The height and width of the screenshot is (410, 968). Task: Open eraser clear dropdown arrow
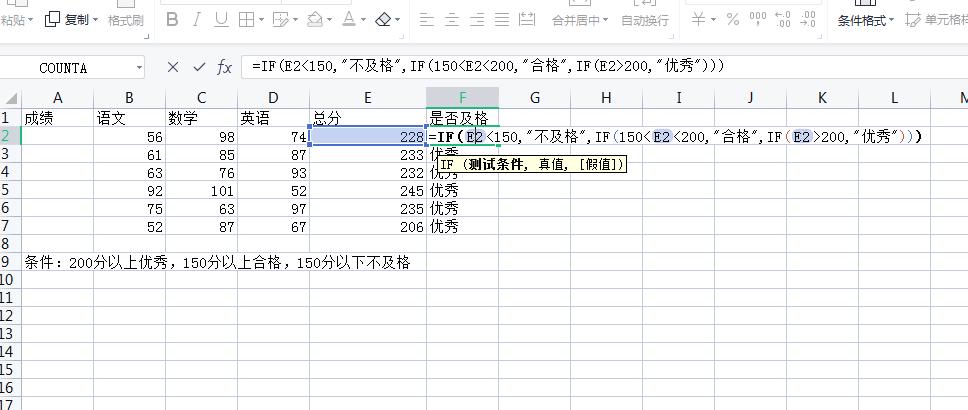tap(397, 20)
